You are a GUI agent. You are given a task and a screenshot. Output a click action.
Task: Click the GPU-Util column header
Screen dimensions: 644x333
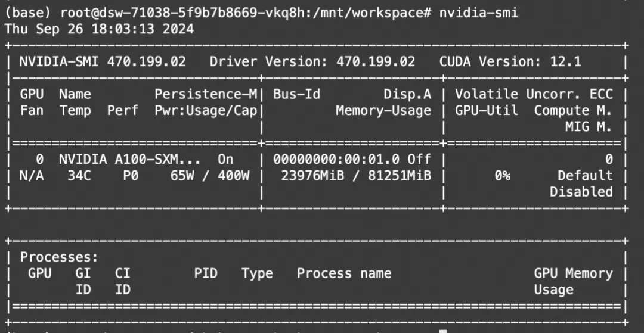[486, 110]
